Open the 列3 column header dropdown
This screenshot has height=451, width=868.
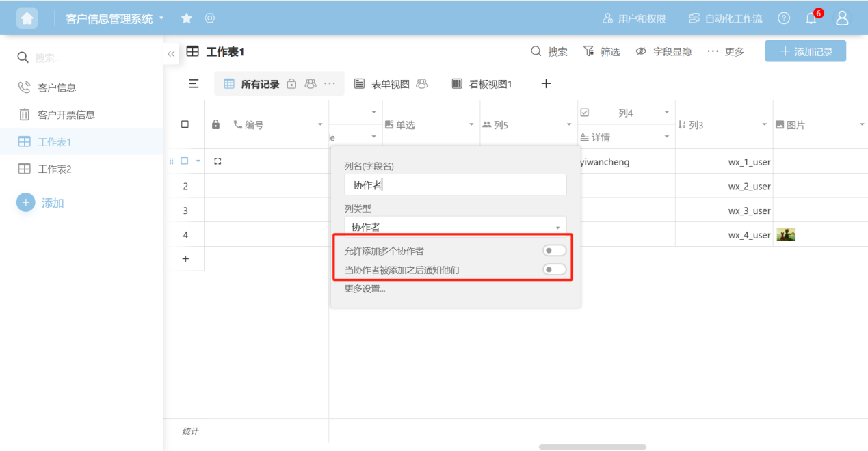[x=765, y=124]
